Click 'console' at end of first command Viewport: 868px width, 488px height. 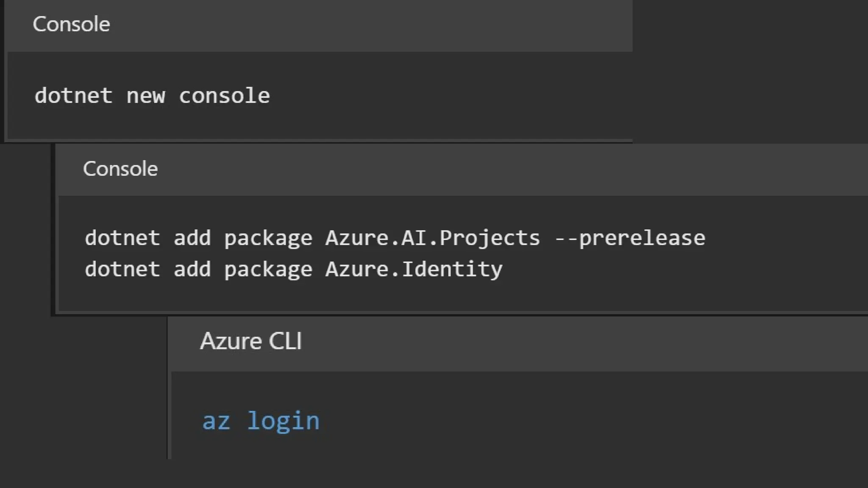(x=224, y=96)
